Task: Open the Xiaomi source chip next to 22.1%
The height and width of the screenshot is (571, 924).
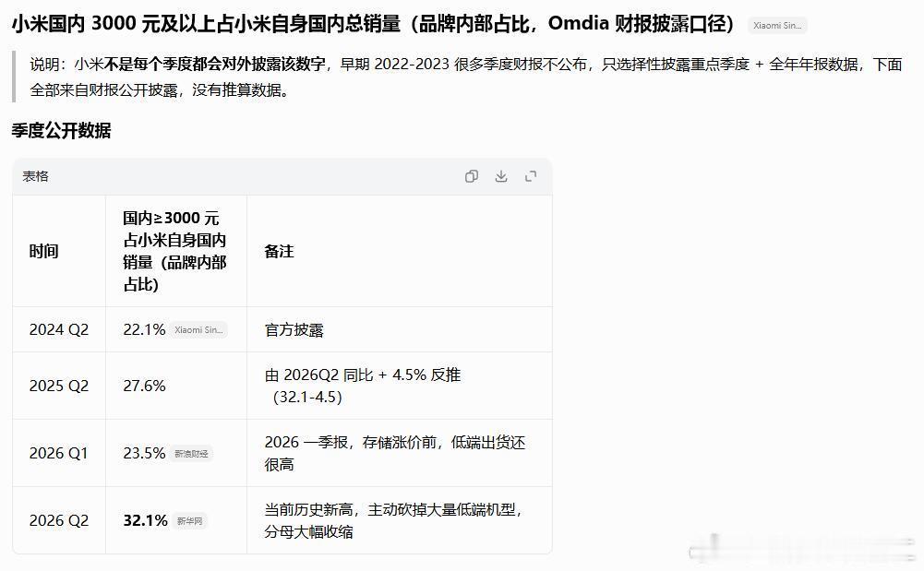Action: point(198,329)
